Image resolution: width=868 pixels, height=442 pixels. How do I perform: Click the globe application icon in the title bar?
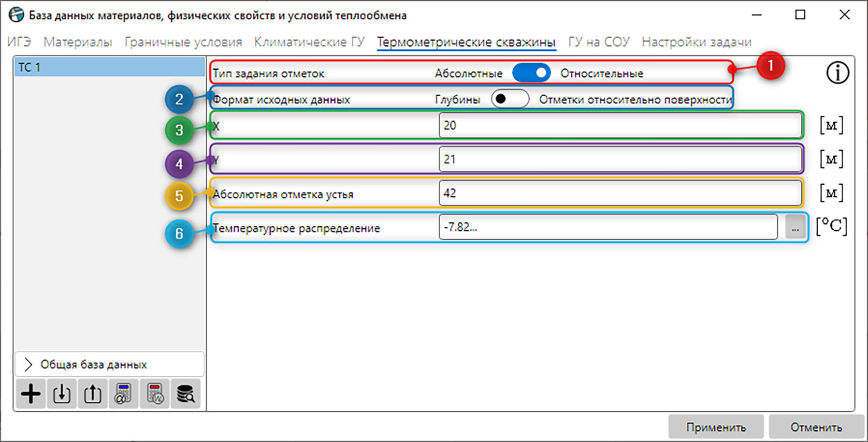point(16,15)
